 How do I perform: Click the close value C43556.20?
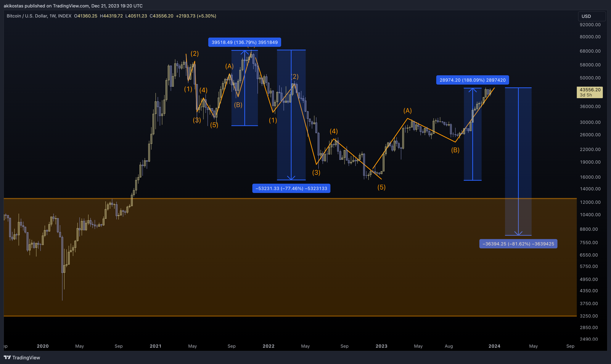click(161, 16)
